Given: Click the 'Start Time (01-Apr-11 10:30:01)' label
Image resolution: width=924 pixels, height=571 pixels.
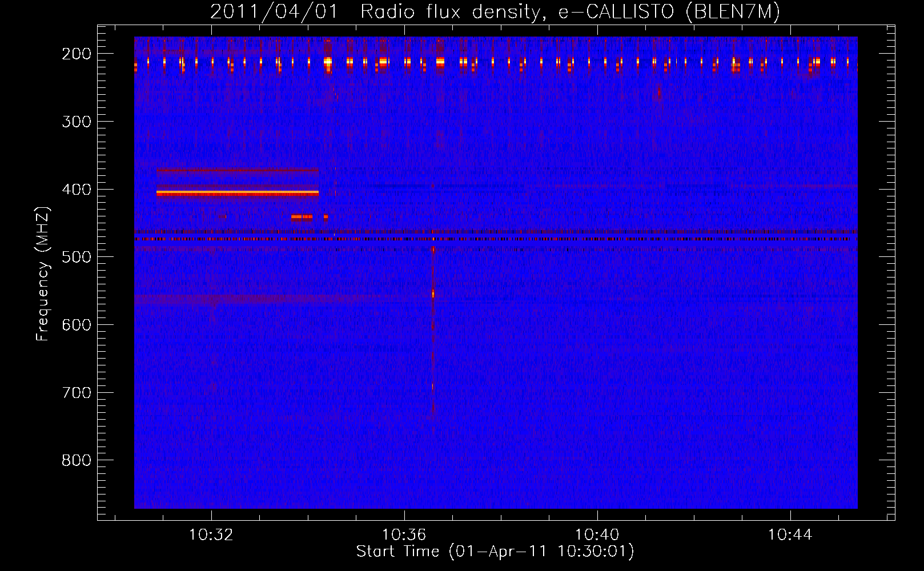Looking at the screenshot, I should (495, 552).
